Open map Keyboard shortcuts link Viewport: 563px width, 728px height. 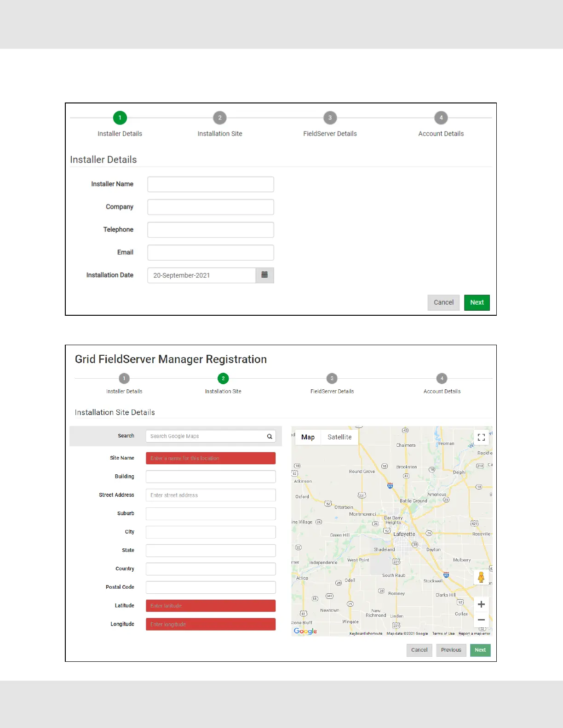click(x=366, y=633)
